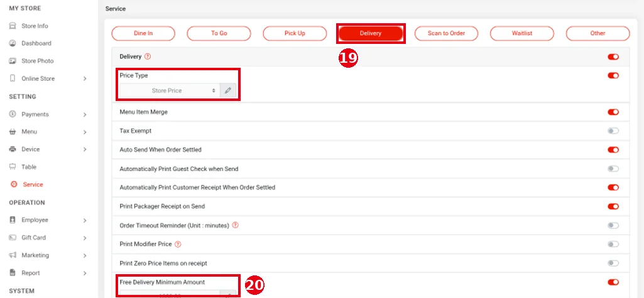Switch to the Pick Up tab
The height and width of the screenshot is (298, 644).
(295, 33)
